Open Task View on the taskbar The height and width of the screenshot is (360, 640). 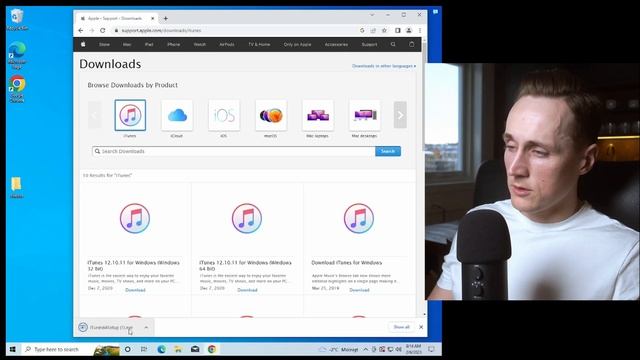click(144, 349)
